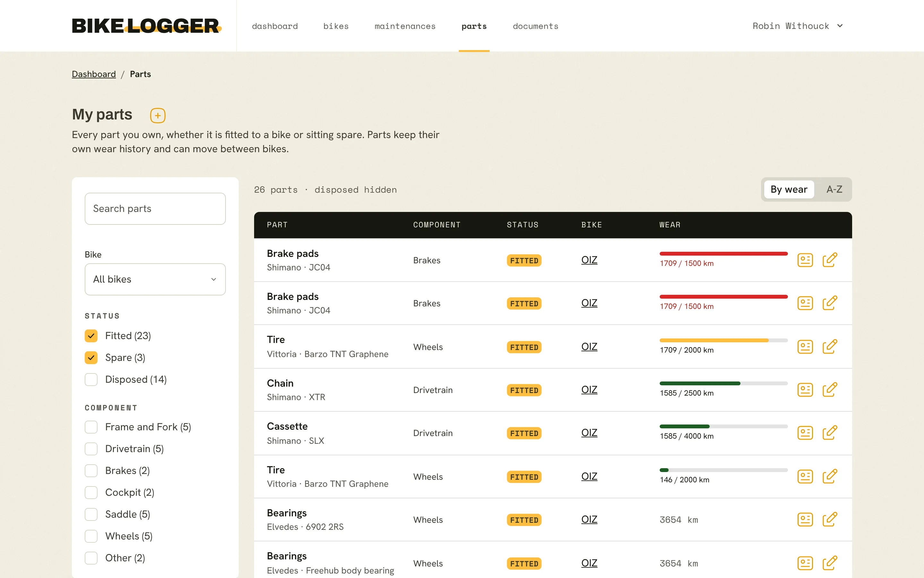This screenshot has height=578, width=924.
Task: Open details card for Freehub body bearing
Action: pos(805,563)
